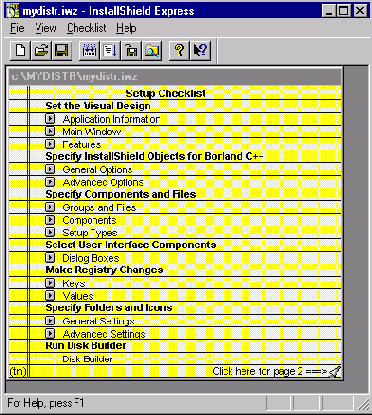Open the Advanced Settings checklist item
The width and height of the screenshot is (372, 415).
(104, 334)
